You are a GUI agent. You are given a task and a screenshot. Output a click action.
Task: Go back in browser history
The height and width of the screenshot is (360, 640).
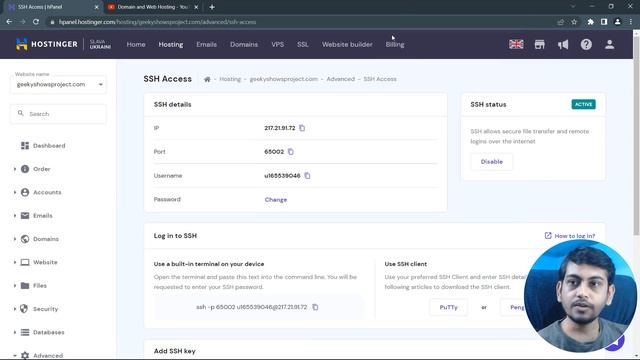coord(9,22)
